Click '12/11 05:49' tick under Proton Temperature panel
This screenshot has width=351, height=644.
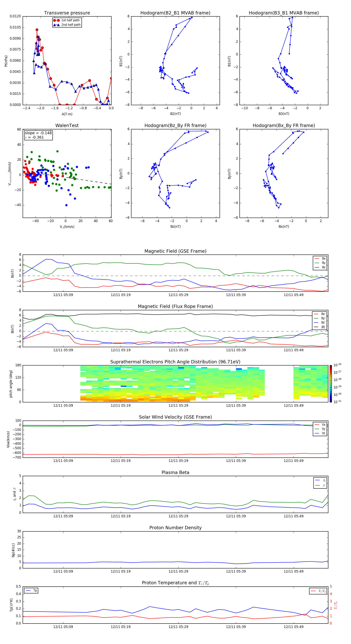293,627
